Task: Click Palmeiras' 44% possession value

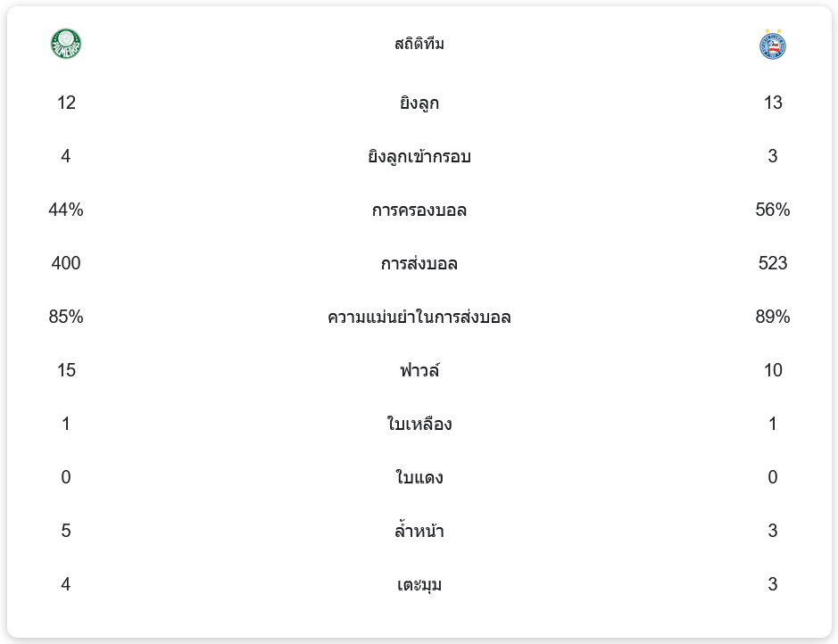Action: pyautogui.click(x=66, y=211)
